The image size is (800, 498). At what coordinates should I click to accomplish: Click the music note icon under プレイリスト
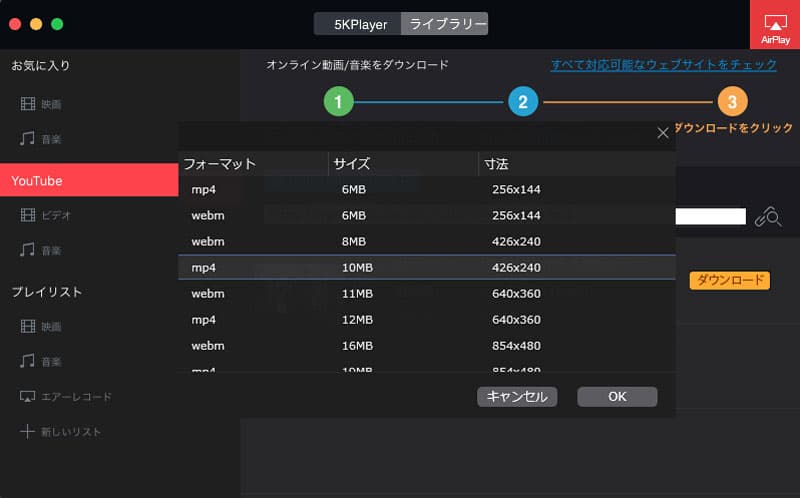coord(27,361)
